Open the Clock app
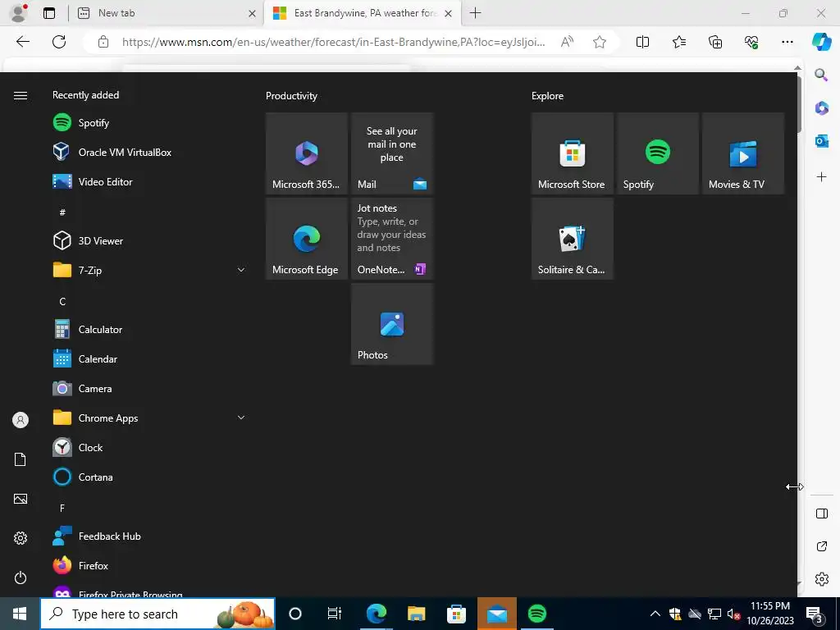 point(149,447)
